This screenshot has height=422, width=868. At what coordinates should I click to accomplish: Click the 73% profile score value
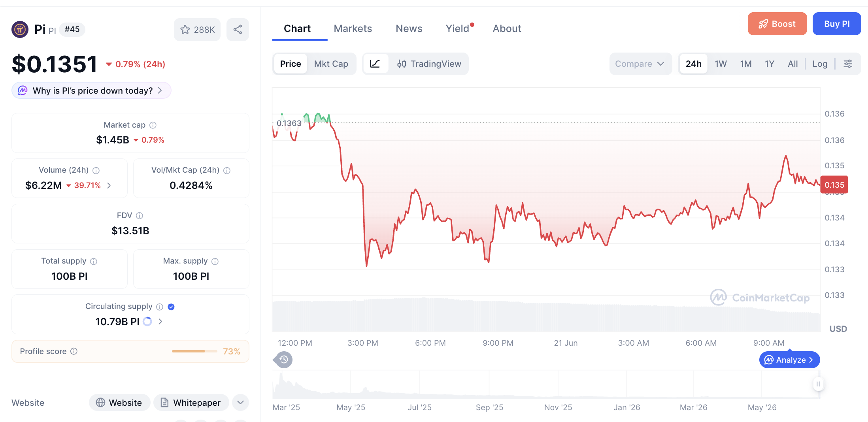point(231,351)
